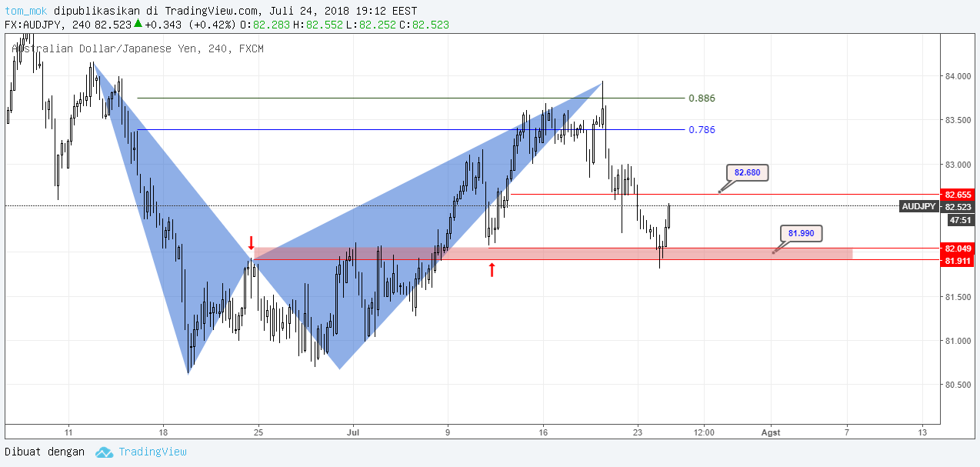The image size is (980, 467).
Task: Select the 0.786 Fibonacci level label
Action: (702, 130)
